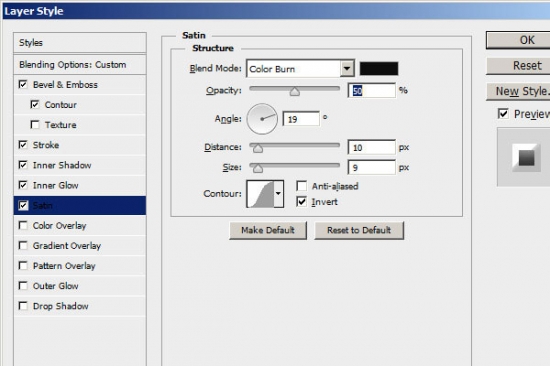Open the Contour picker dropdown arrow
Screen dimensions: 550x366
(x=279, y=194)
